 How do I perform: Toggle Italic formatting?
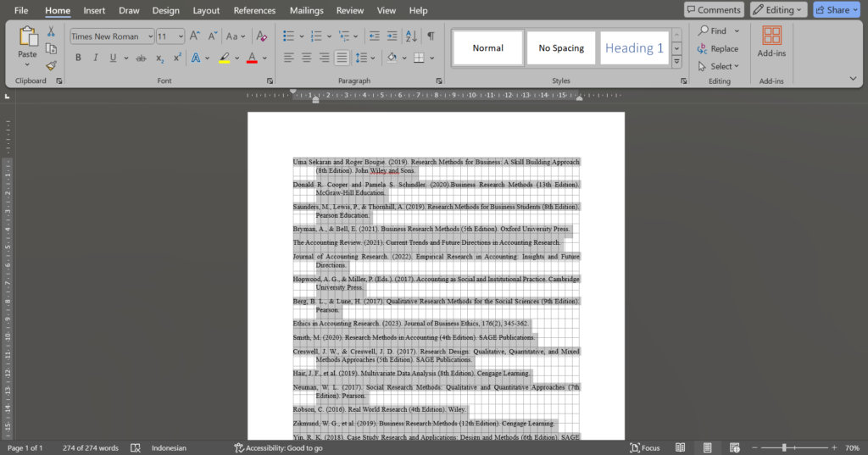pos(96,58)
